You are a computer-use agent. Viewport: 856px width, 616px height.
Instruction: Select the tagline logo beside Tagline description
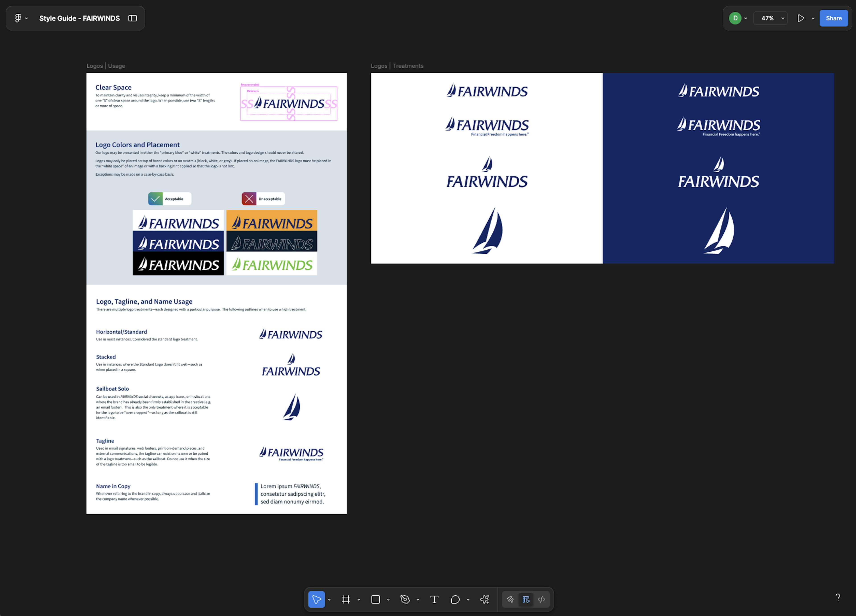coord(291,453)
